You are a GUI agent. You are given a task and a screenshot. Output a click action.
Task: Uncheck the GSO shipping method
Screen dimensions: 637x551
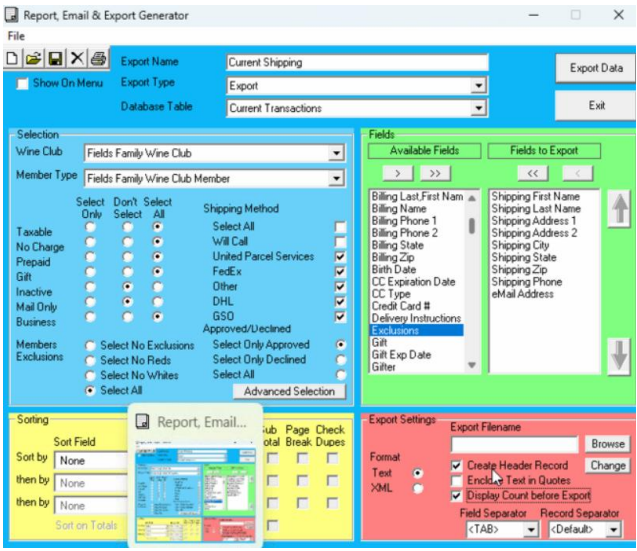340,317
